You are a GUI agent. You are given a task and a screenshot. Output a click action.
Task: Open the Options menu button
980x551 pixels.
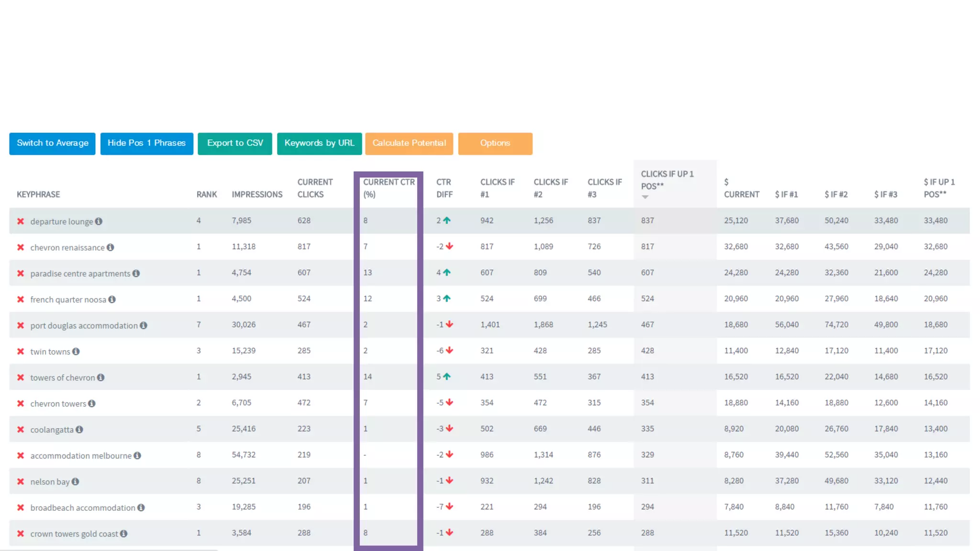495,143
